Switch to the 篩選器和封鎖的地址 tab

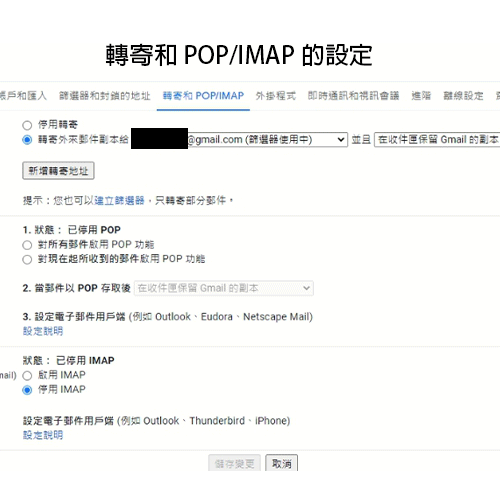105,96
